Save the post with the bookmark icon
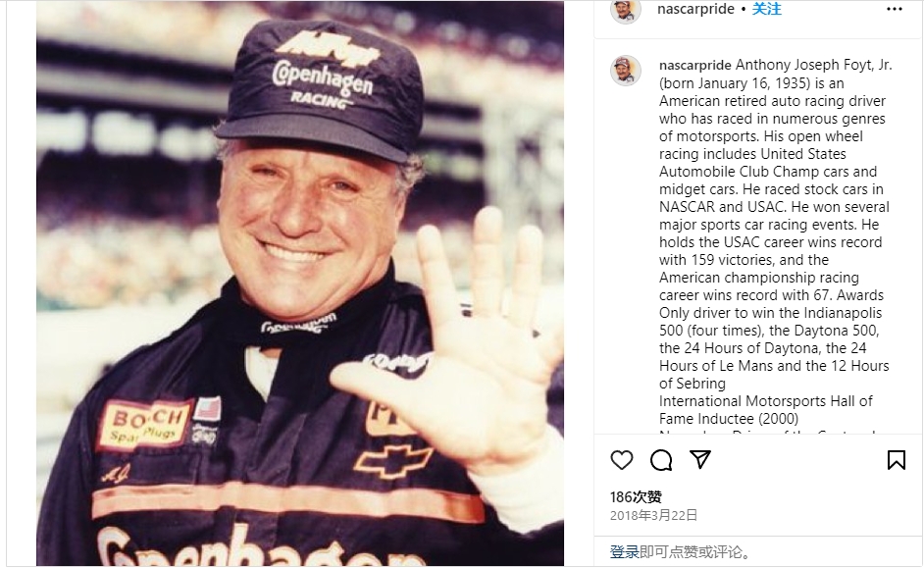 pyautogui.click(x=897, y=459)
